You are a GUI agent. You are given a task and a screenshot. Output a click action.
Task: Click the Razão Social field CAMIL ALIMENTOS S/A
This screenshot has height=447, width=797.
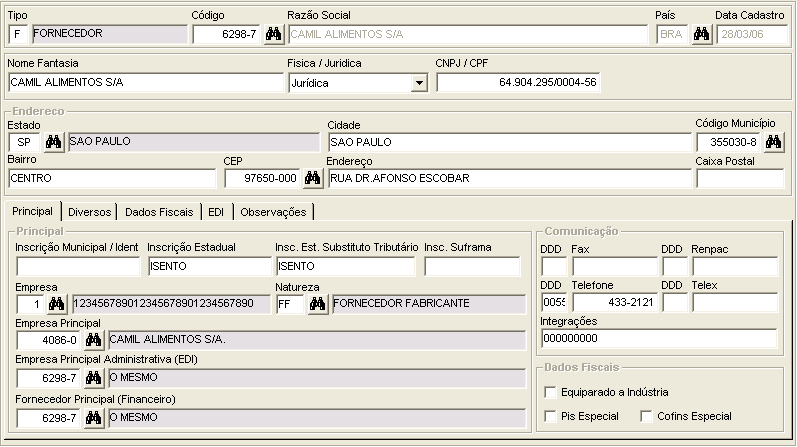coord(468,34)
